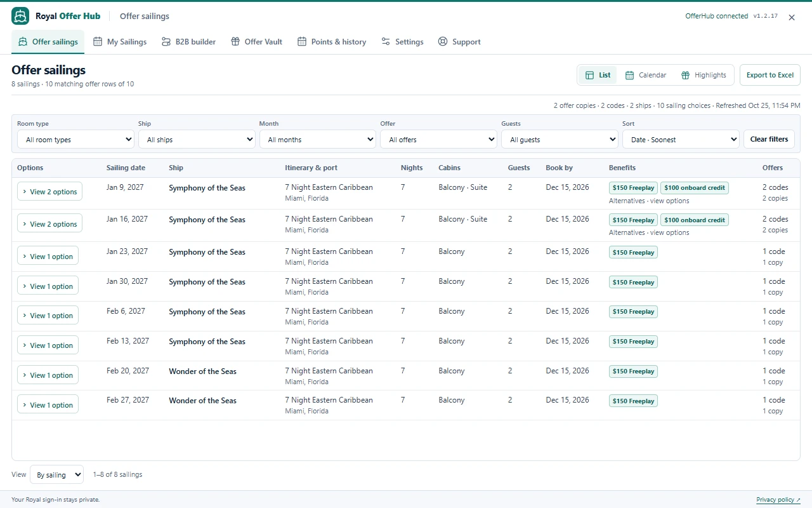Click the lifebuoy icon beside Support
The width and height of the screenshot is (812, 508).
(x=443, y=42)
